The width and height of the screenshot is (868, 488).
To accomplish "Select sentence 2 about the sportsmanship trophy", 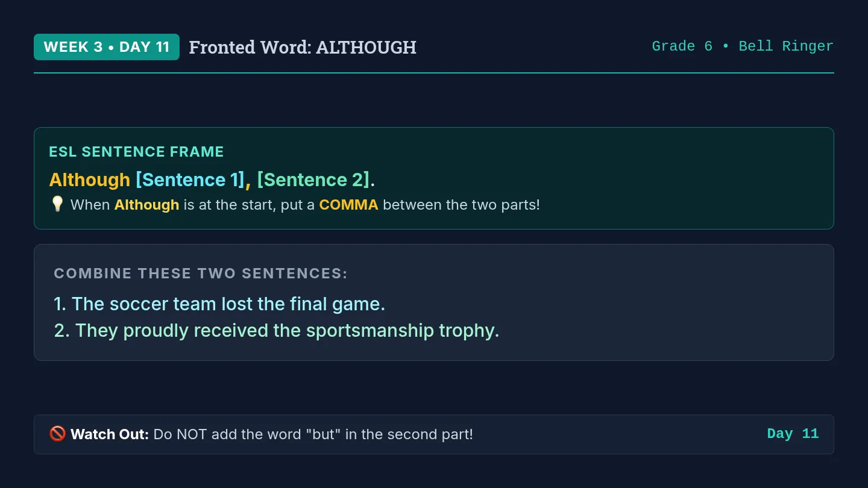I will click(x=277, y=331).
